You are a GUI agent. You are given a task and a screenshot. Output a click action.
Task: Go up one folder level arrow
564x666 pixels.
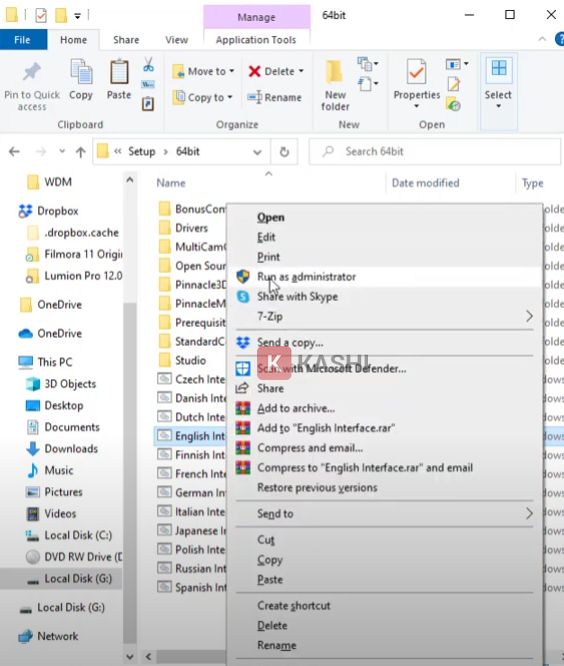point(80,152)
